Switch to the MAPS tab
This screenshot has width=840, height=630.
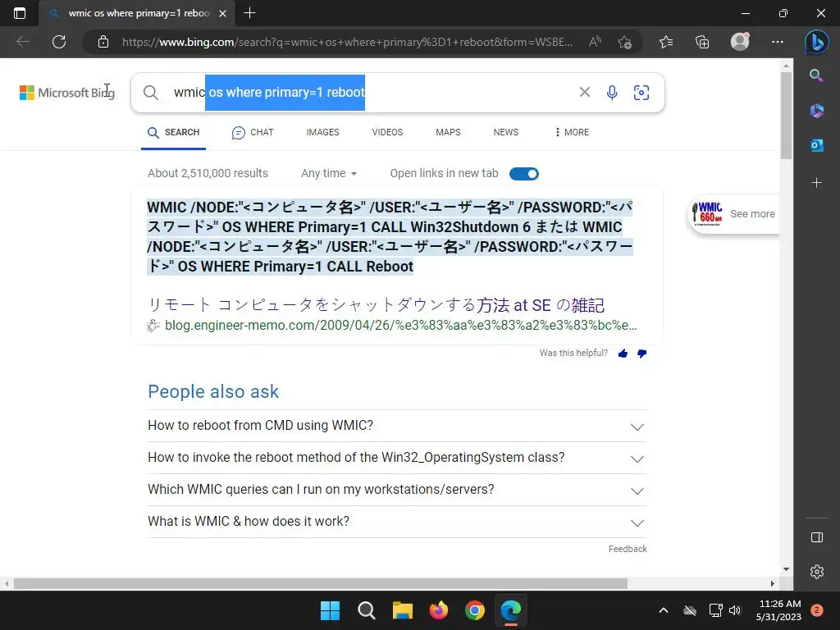pyautogui.click(x=448, y=132)
